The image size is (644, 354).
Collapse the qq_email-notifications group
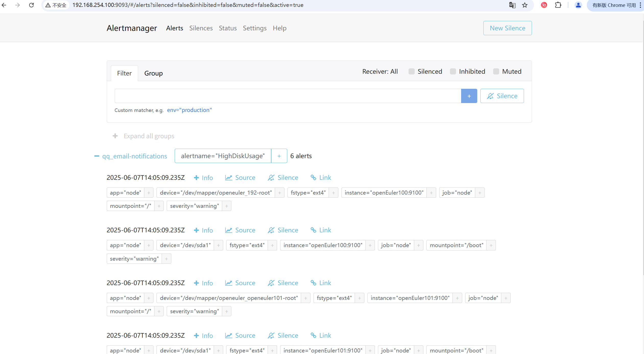tap(96, 156)
